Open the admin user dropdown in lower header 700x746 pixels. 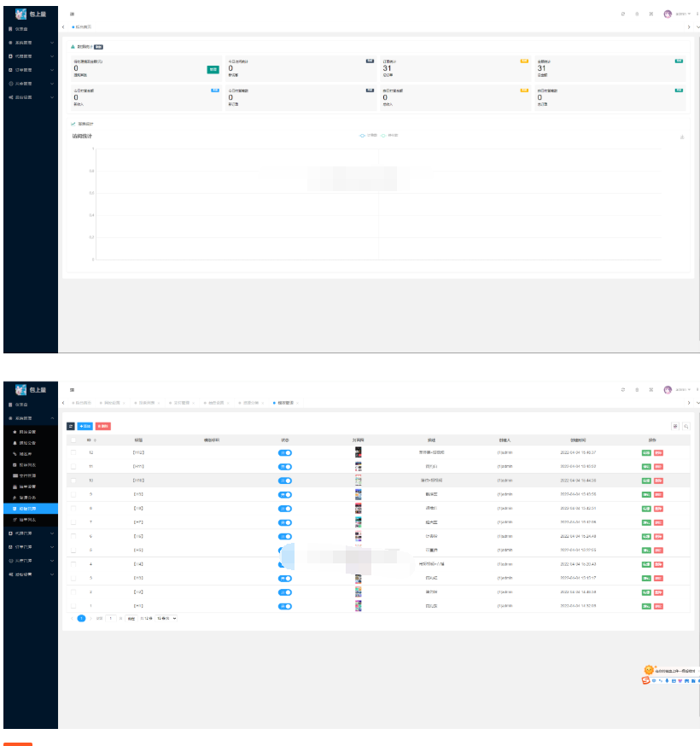click(x=683, y=389)
